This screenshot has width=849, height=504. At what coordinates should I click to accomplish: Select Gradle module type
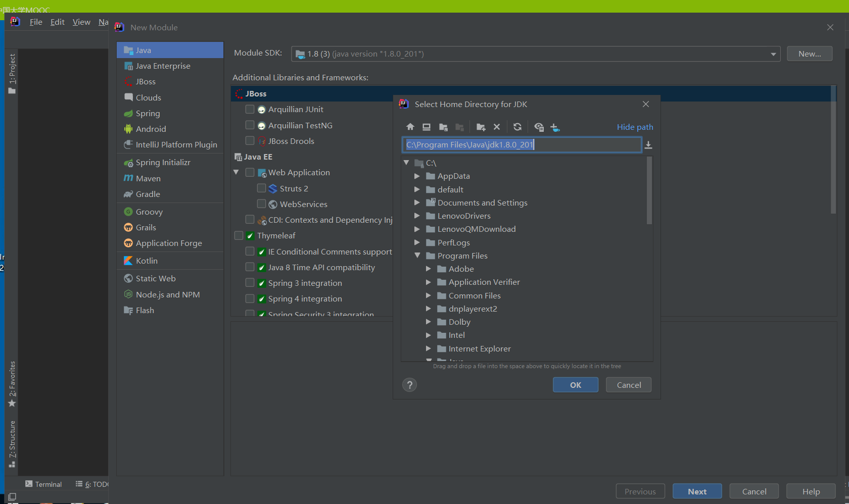170,194
